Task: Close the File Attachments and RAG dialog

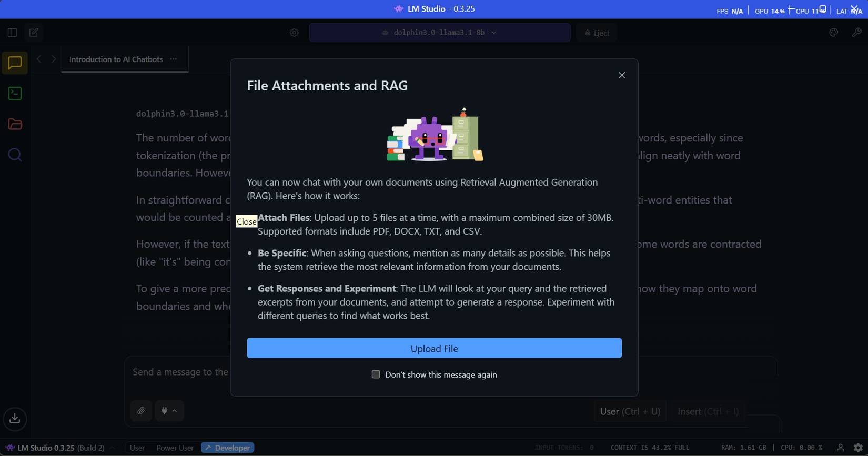Action: tap(622, 75)
